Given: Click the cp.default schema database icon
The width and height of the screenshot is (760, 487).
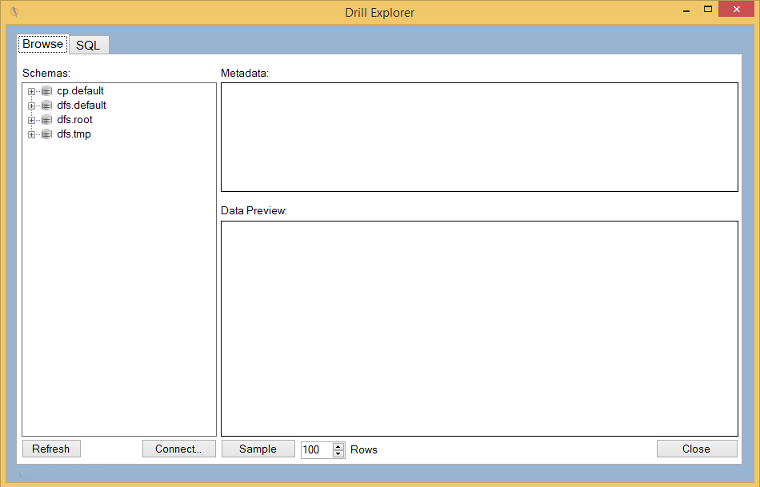Looking at the screenshot, I should (x=46, y=91).
